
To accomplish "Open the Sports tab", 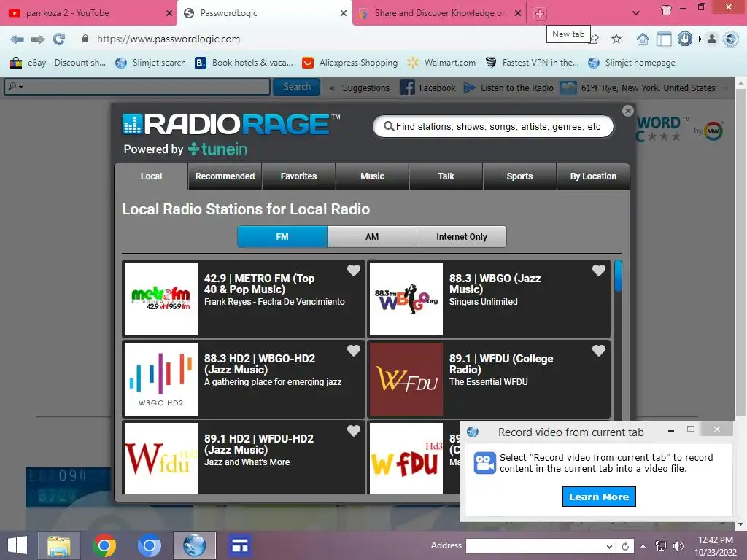I will (x=519, y=176).
